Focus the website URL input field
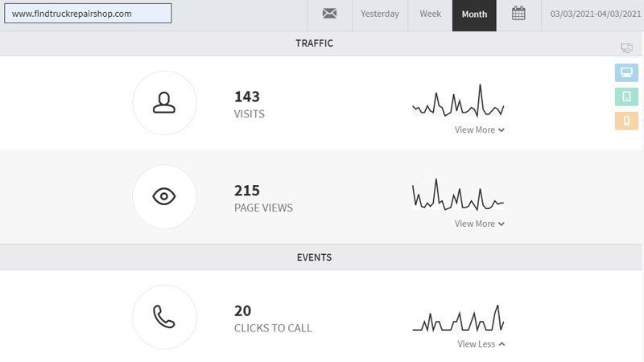This screenshot has height=362, width=644. coord(88,14)
